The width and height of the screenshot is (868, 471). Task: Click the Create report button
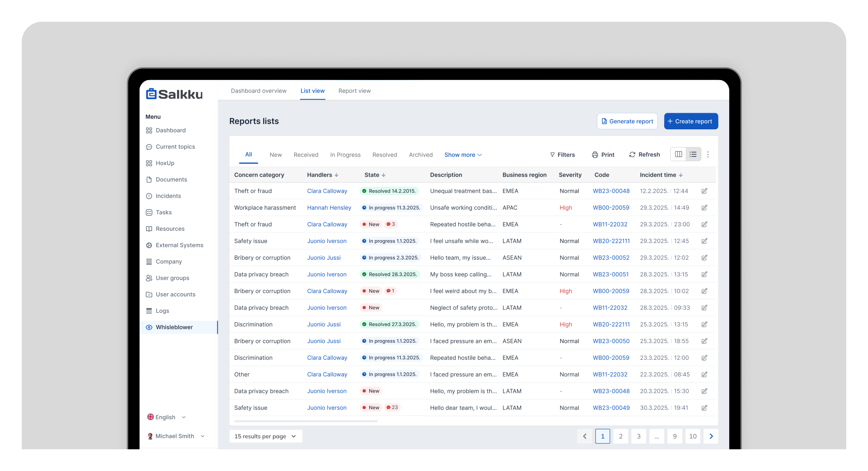click(691, 121)
